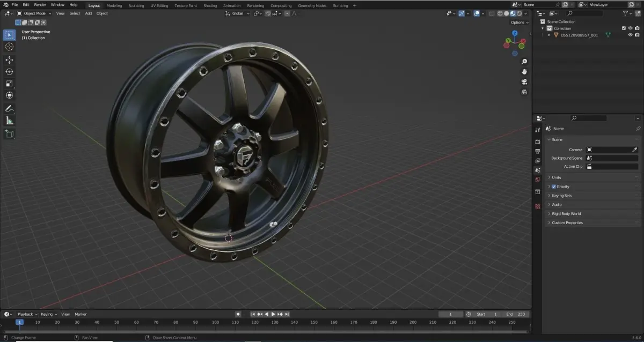Screen dimensions: 644x342
Task: Open the Tool properties tab
Action: [538, 130]
